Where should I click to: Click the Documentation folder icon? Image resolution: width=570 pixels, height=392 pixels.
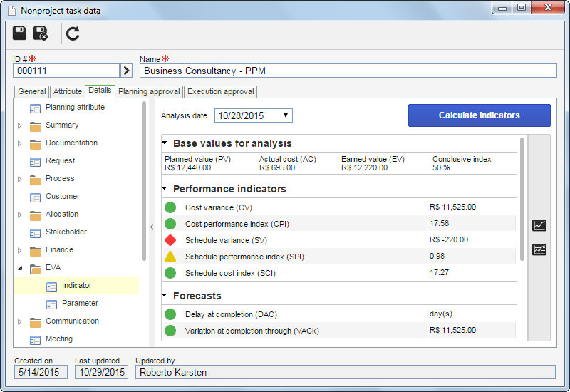coord(35,144)
